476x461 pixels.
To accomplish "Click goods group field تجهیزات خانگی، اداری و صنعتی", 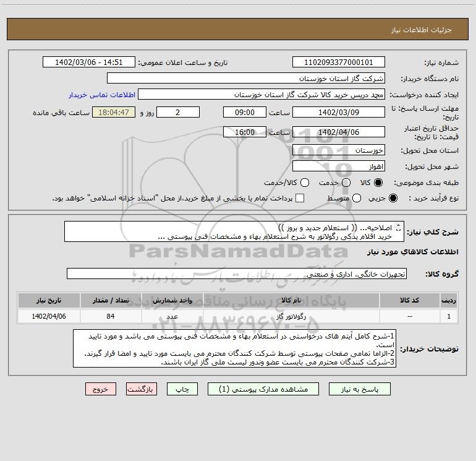I will [x=237, y=274].
